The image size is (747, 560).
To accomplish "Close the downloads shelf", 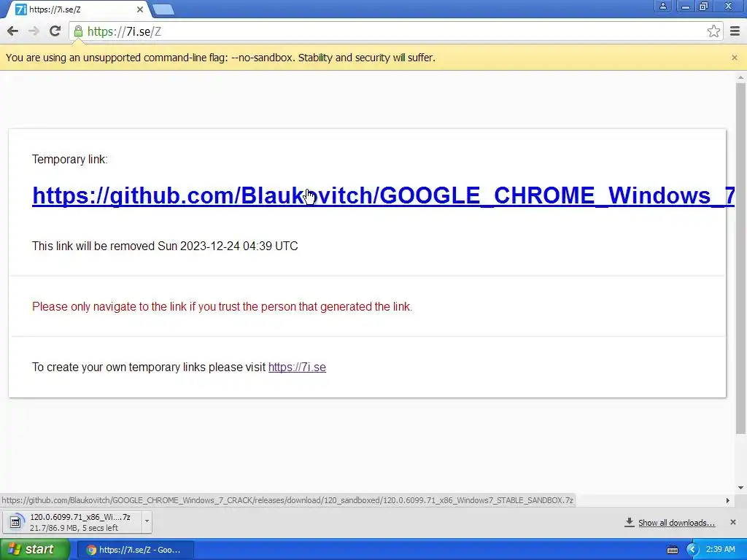I will 733,522.
